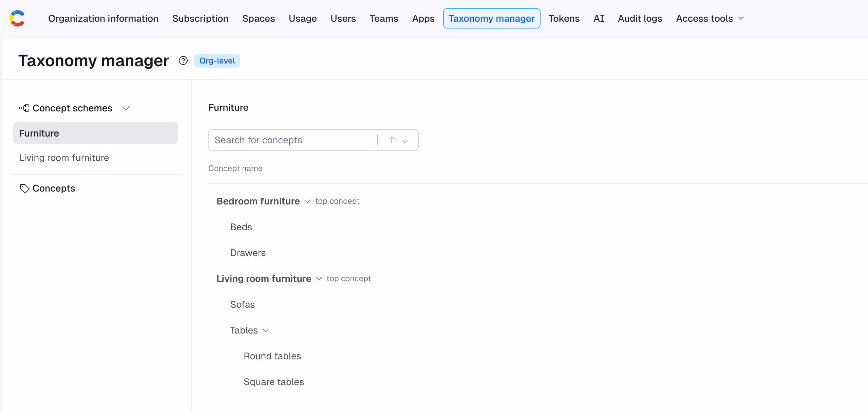
Task: Go to the Teams tab
Action: tap(384, 18)
